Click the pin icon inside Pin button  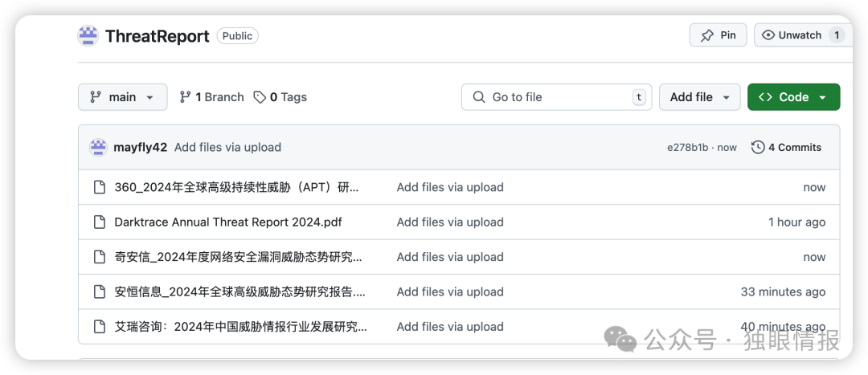pos(707,35)
